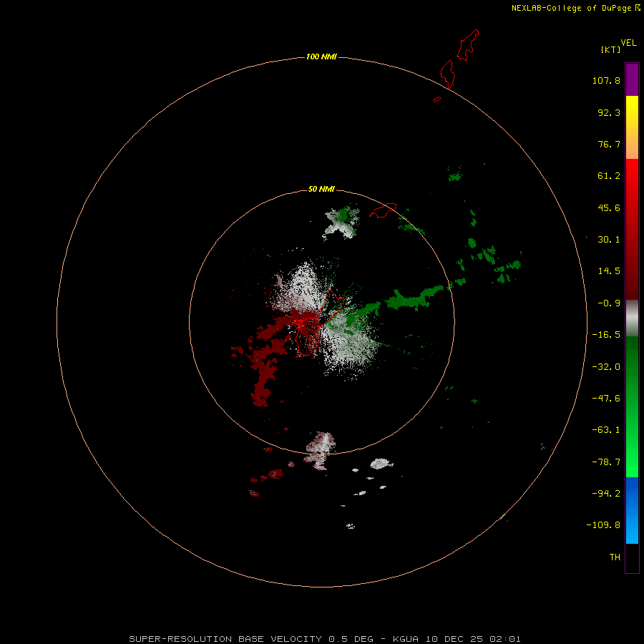Click the 30.1 legend value
The image size is (644, 644).
[x=609, y=240]
